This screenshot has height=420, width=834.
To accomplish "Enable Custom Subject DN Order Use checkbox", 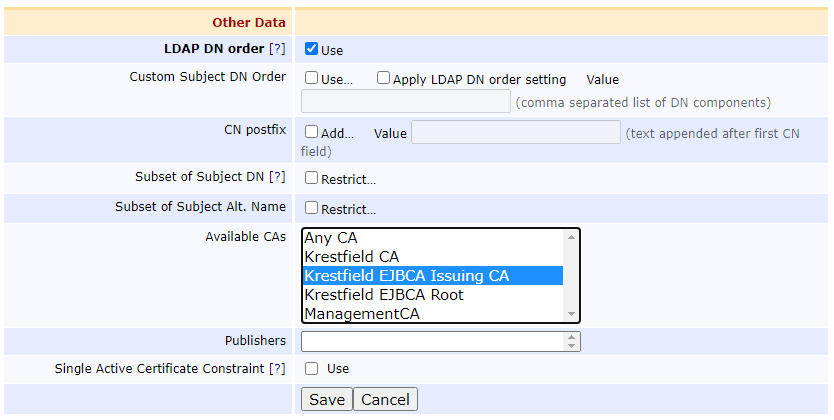I will [x=312, y=78].
